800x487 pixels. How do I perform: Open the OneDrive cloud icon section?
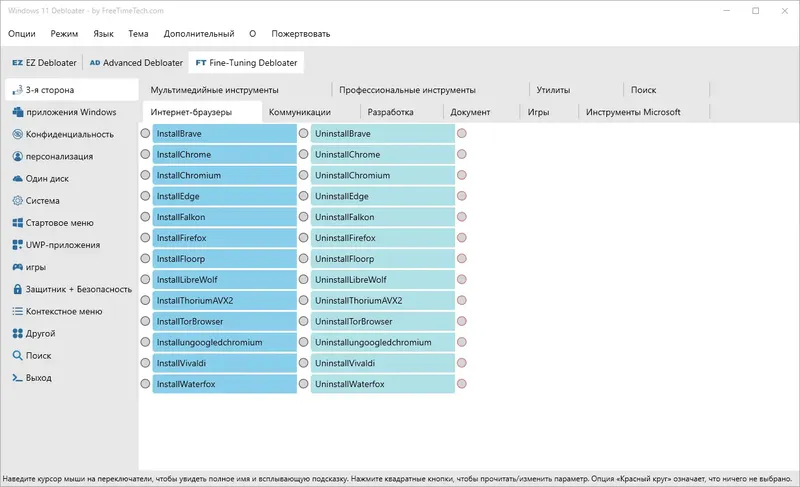coord(17,178)
